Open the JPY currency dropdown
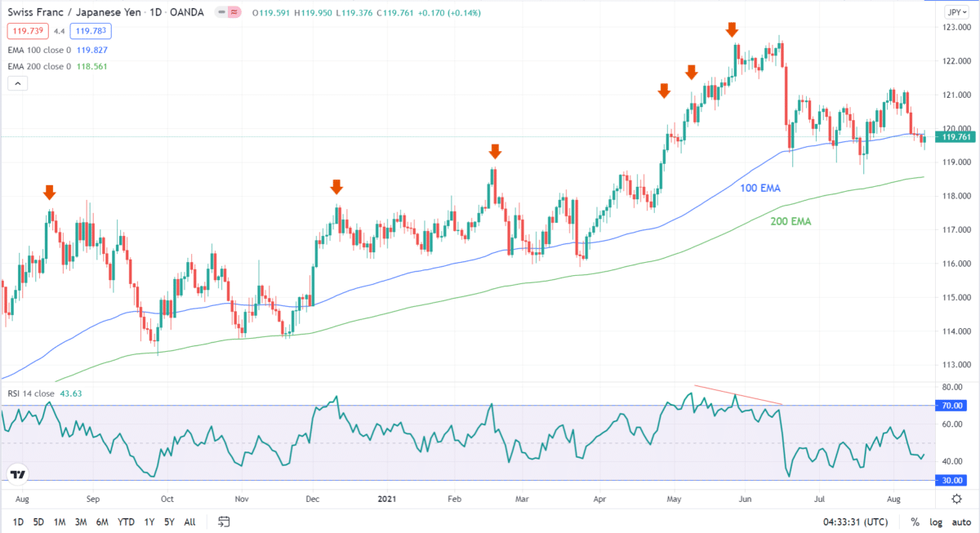Viewport: 980px width, 533px height. tap(956, 12)
